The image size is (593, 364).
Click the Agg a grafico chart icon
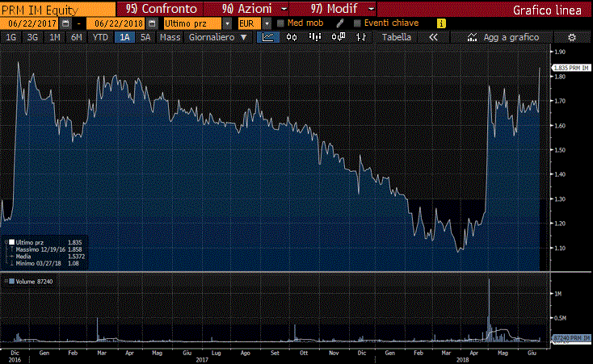(472, 37)
